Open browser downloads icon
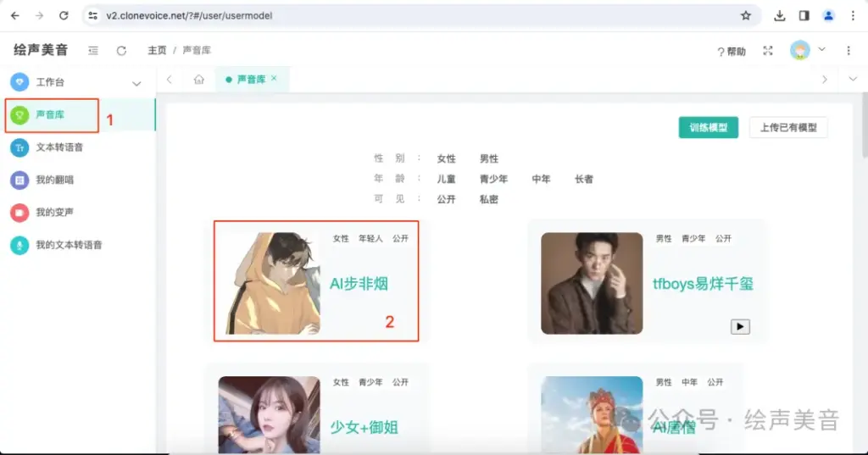The height and width of the screenshot is (455, 868). click(x=780, y=15)
